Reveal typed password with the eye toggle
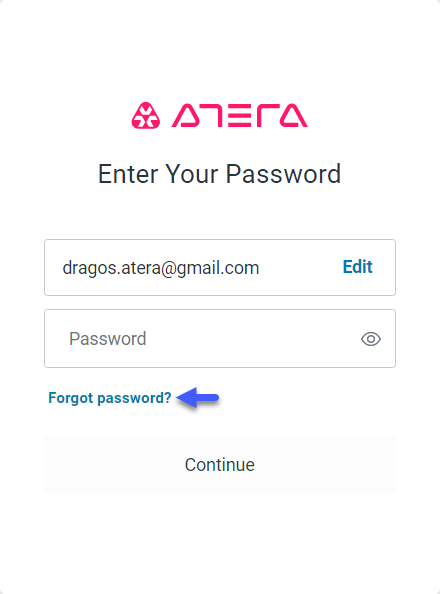Screen dimensions: 440x594 pyautogui.click(x=371, y=339)
